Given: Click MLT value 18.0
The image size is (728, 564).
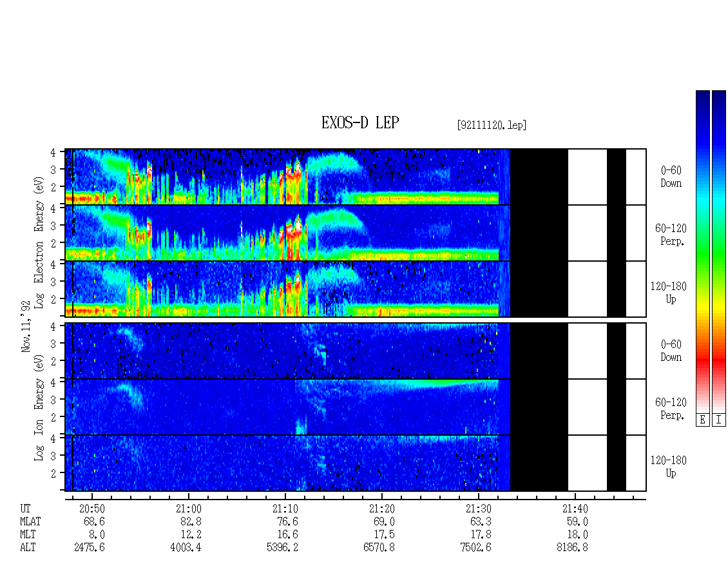Looking at the screenshot, I should (577, 535).
